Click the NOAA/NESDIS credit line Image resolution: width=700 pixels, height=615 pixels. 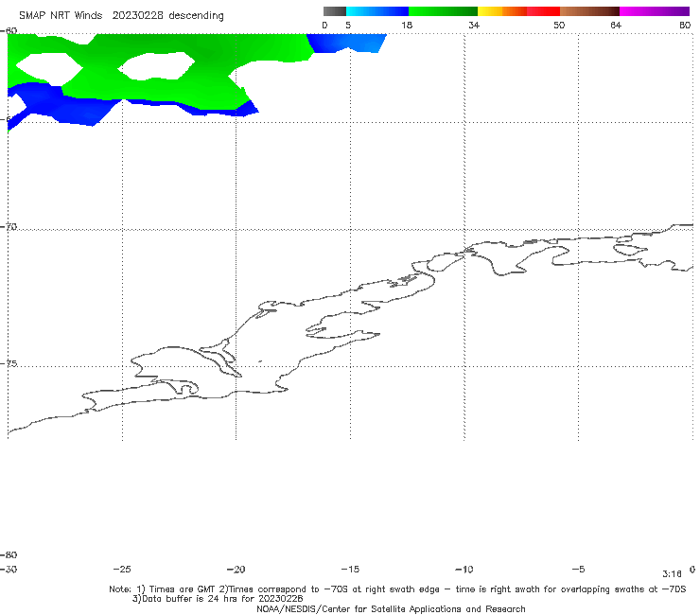pos(391,609)
